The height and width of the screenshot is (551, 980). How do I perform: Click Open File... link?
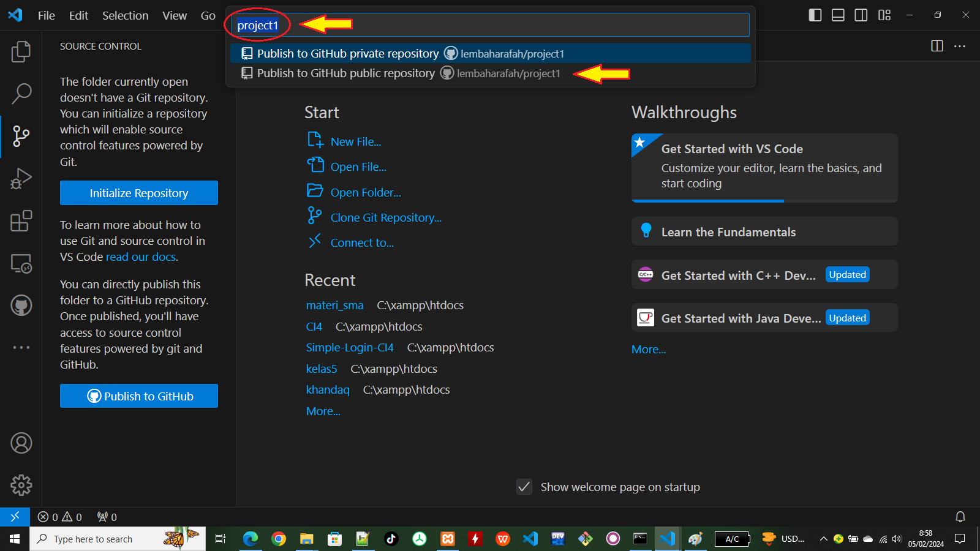point(358,167)
